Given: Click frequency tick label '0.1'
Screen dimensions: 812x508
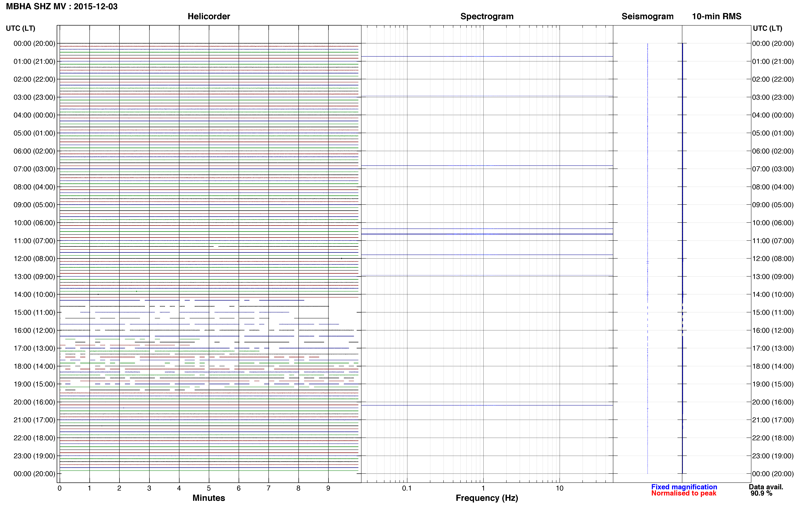Looking at the screenshot, I should (x=407, y=488).
